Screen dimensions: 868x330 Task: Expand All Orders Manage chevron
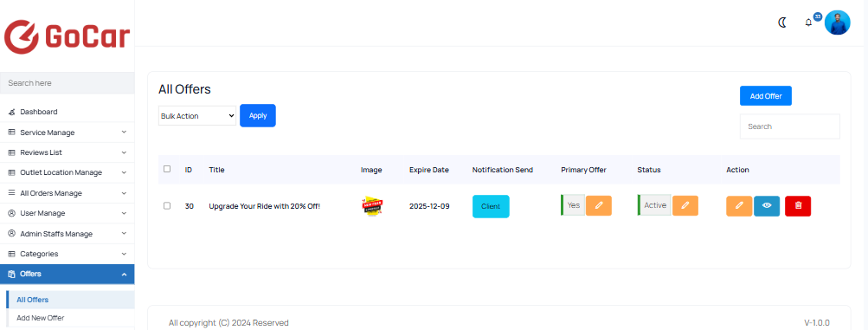[124, 192]
